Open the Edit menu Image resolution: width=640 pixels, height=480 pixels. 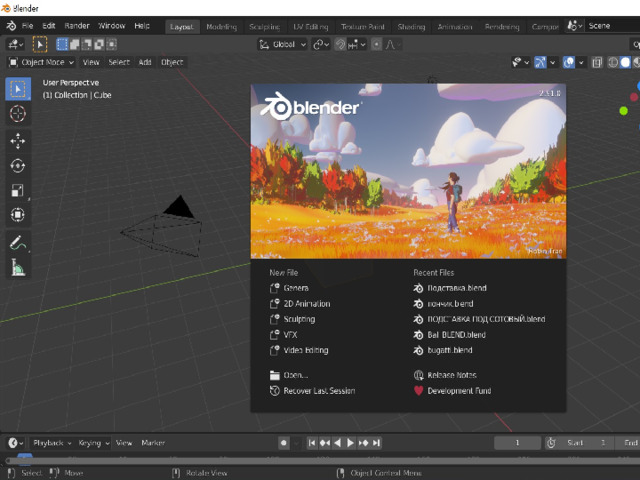49,26
